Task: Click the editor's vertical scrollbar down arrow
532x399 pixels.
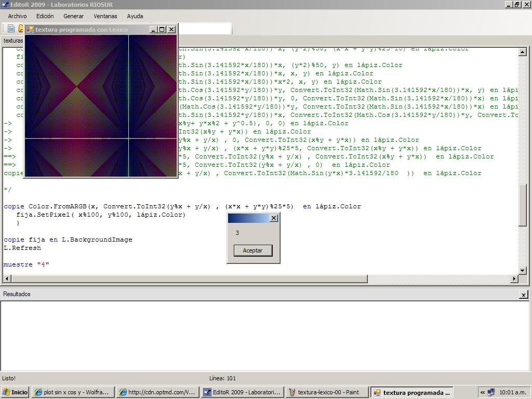Action: (x=523, y=271)
